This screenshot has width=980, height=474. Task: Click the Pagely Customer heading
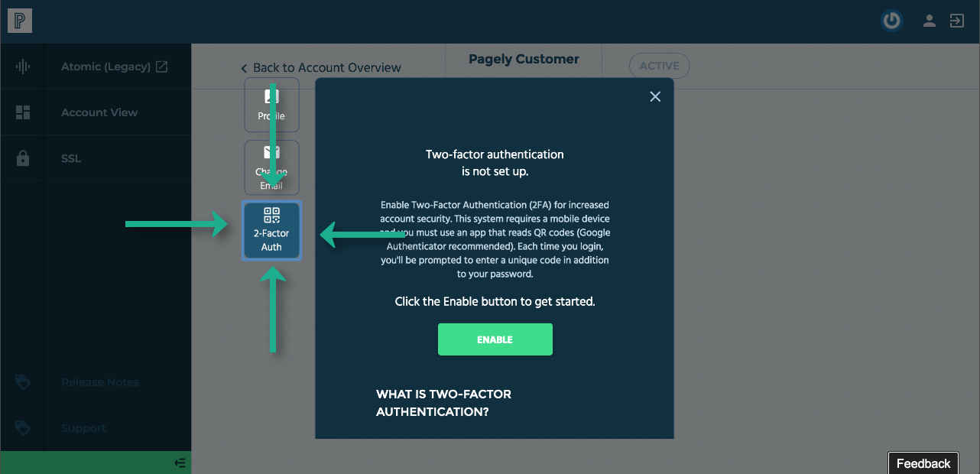[x=524, y=60]
